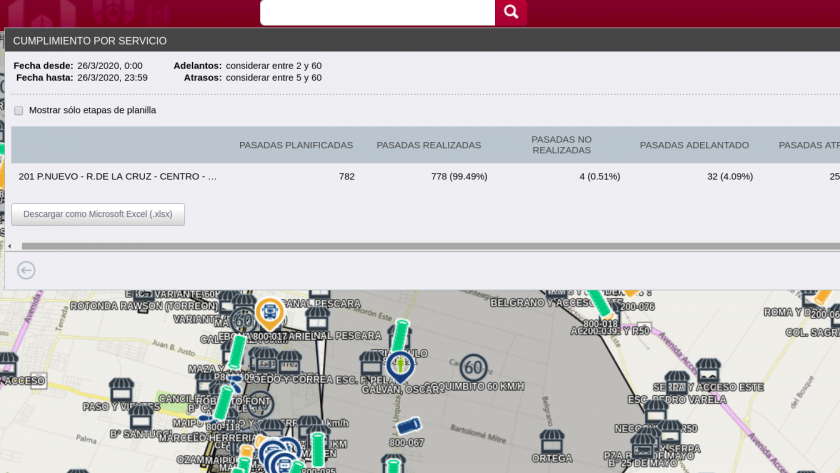Focus the top search input field
Screen dimensions: 840x473
pyautogui.click(x=377, y=12)
